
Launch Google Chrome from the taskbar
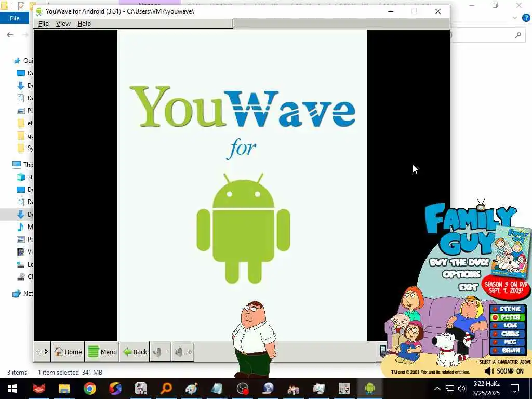(x=90, y=389)
